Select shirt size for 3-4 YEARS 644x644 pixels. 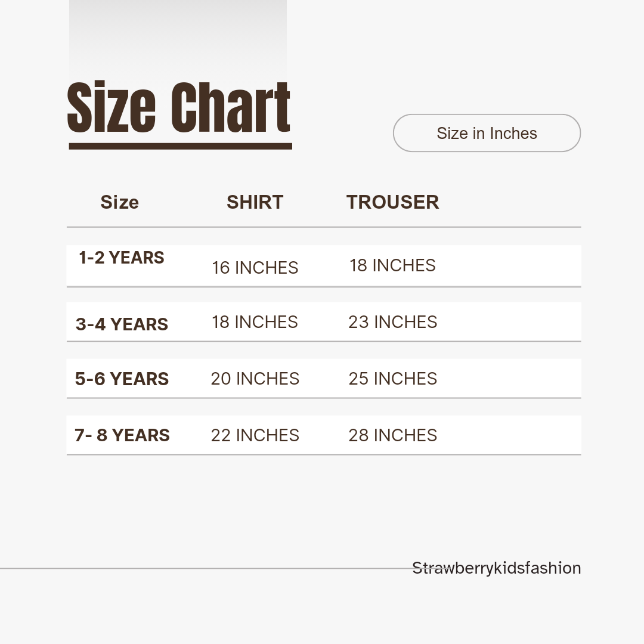pos(255,322)
